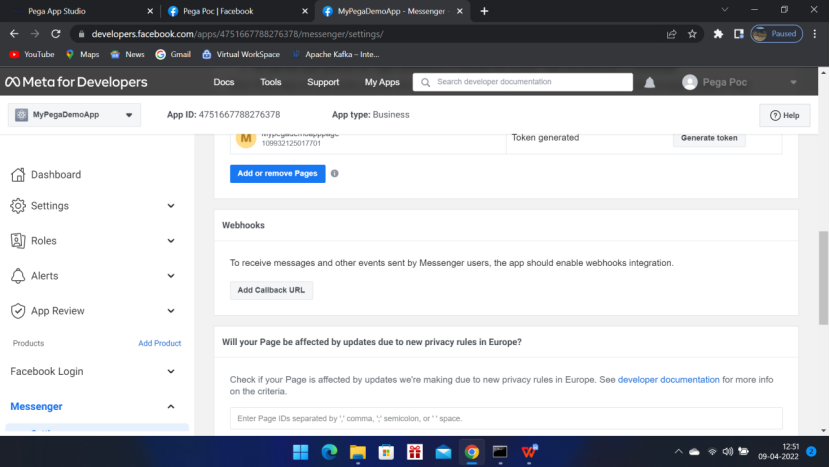
Task: Open the Apache Kafka bookmark
Action: click(x=336, y=54)
